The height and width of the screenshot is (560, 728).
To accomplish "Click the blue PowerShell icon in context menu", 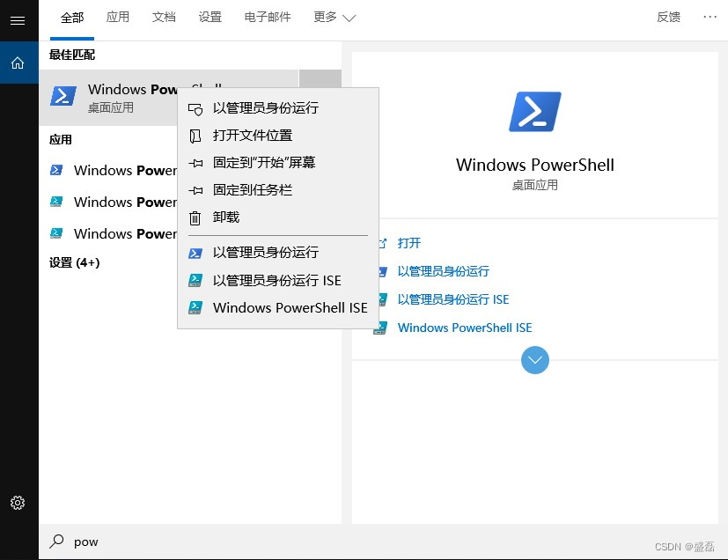I will coord(195,253).
